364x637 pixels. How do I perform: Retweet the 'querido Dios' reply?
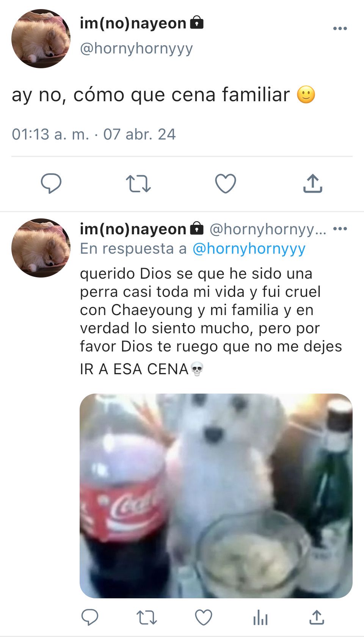[147, 617]
